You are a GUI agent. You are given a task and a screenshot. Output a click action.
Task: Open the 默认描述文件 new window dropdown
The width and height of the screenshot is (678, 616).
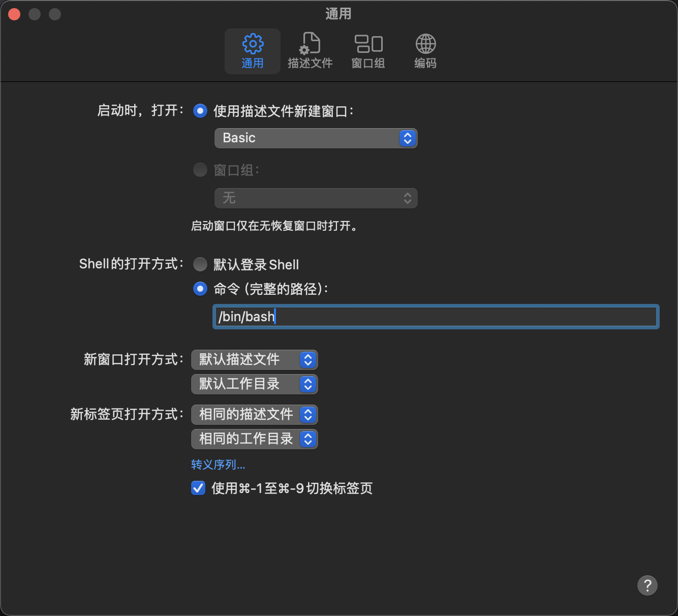pyautogui.click(x=254, y=360)
